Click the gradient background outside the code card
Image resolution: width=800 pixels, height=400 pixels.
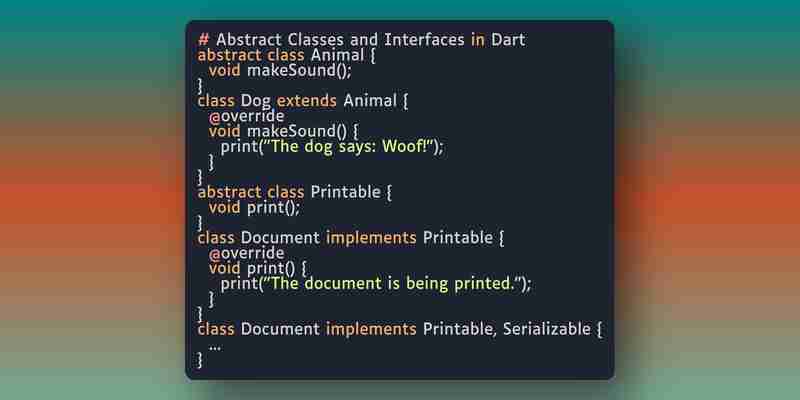click(92, 204)
